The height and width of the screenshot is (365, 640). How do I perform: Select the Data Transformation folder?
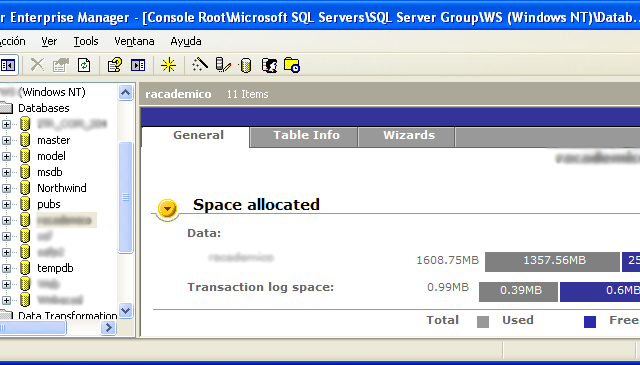pyautogui.click(x=68, y=316)
